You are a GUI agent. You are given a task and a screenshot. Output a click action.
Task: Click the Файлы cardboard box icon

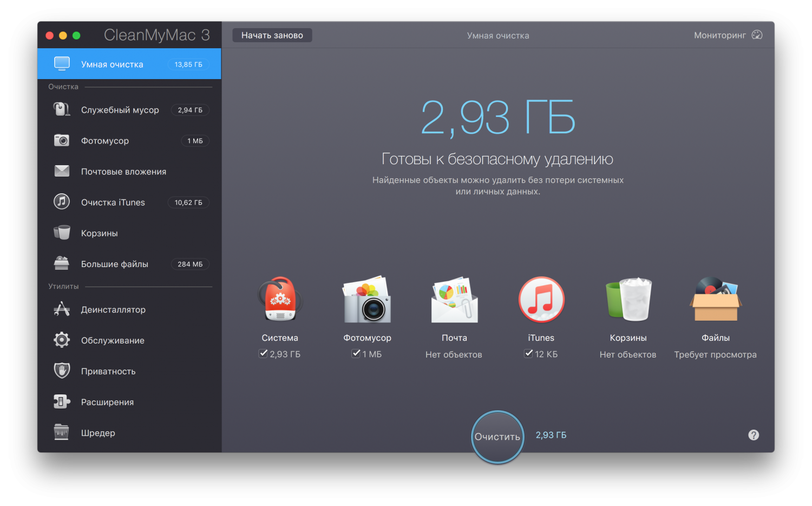pyautogui.click(x=716, y=300)
